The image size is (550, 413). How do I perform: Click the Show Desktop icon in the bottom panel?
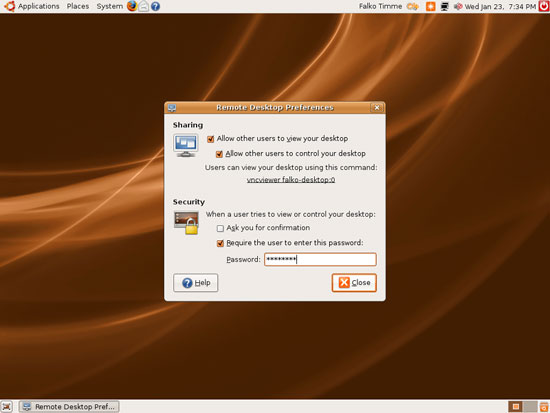6,407
